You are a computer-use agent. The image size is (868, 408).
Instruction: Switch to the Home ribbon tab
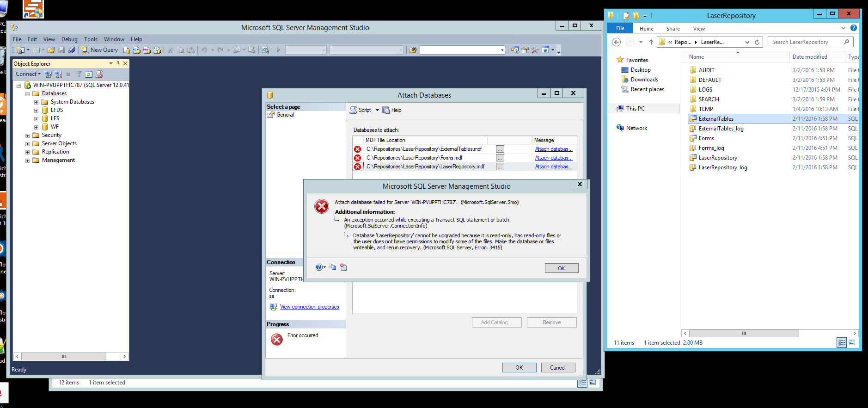(647, 29)
